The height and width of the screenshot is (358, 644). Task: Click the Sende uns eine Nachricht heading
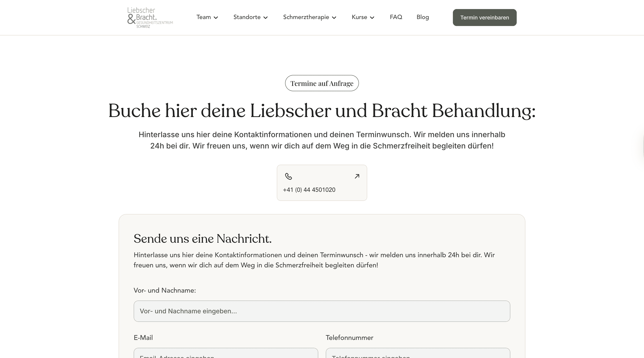click(x=202, y=238)
